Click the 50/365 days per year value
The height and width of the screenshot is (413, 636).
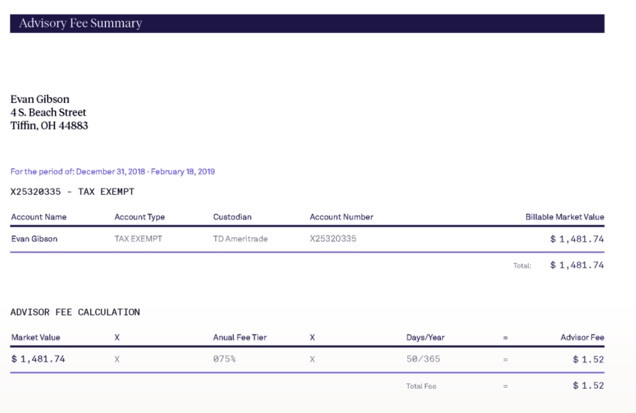(423, 359)
